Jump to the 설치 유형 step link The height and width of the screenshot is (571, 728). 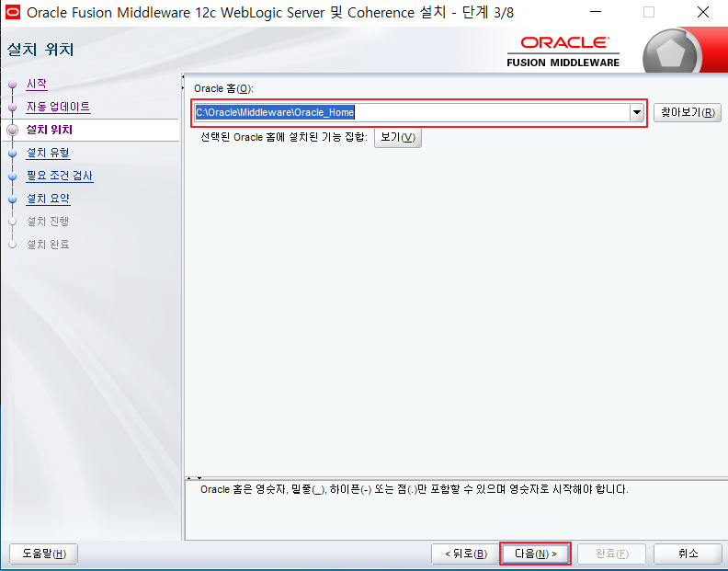pyautogui.click(x=49, y=153)
